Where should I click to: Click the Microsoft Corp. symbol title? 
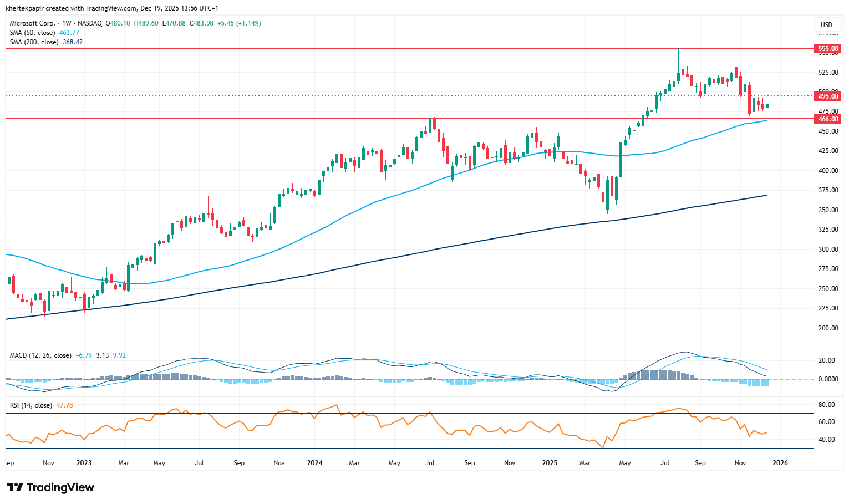click(32, 23)
